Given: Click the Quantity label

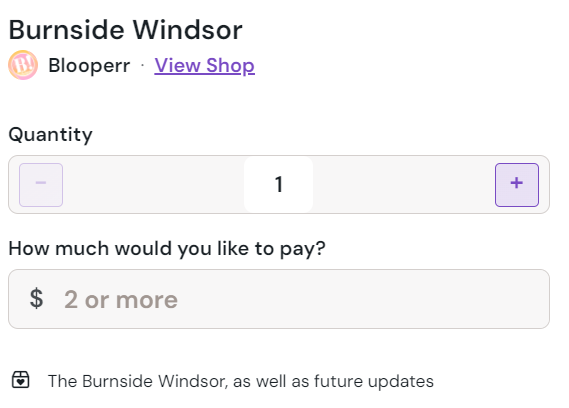Looking at the screenshot, I should point(50,135).
